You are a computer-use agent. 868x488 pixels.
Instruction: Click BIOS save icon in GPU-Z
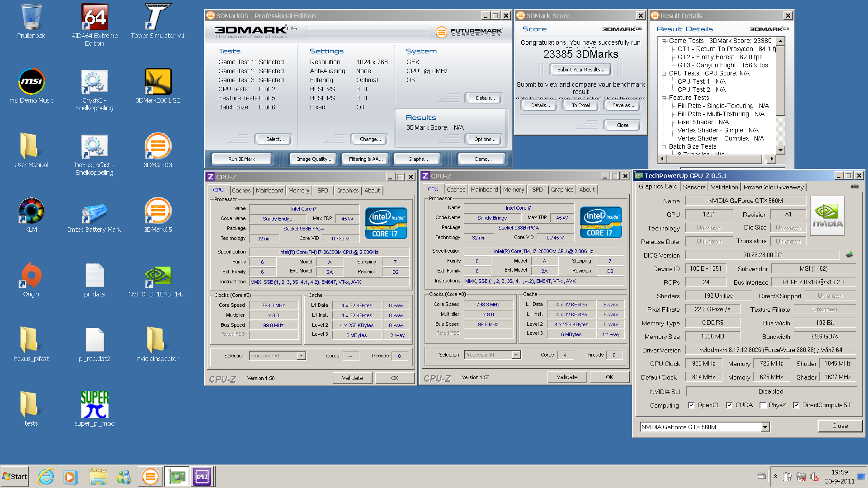coord(849,255)
